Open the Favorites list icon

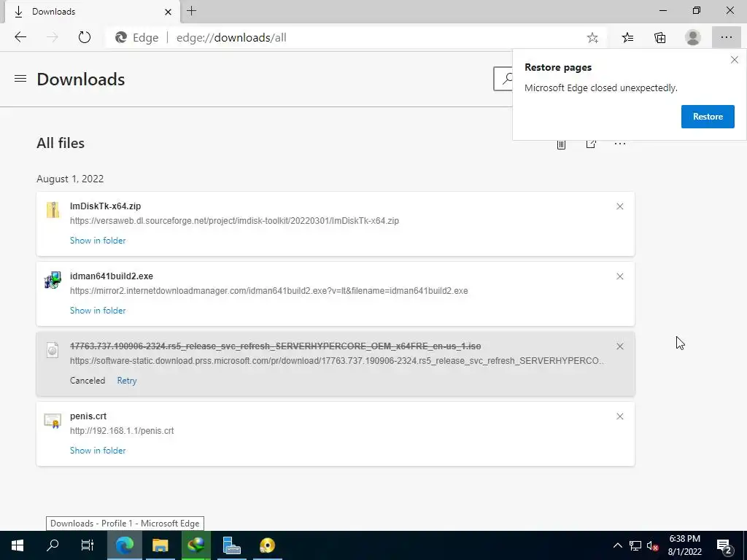627,38
